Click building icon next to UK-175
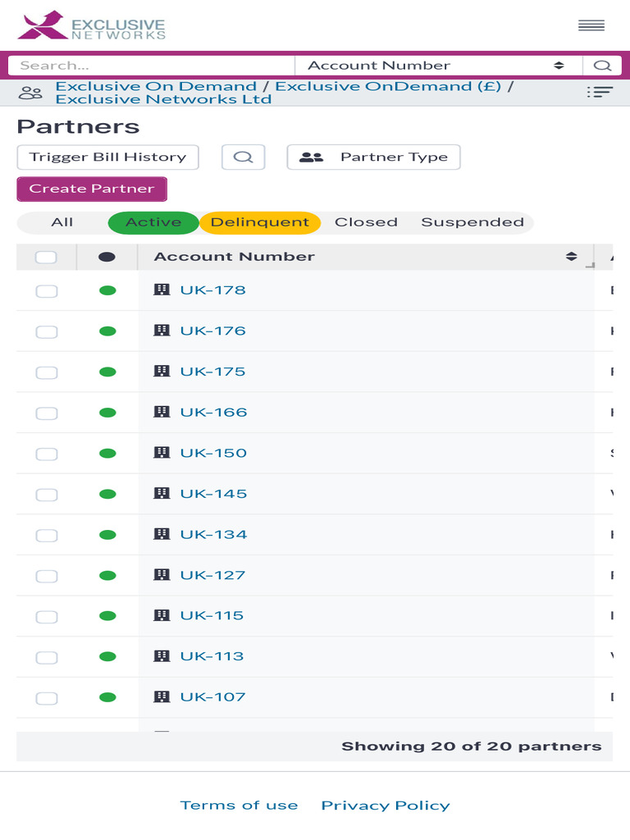Viewport: 630px width, 840px height. tap(162, 372)
